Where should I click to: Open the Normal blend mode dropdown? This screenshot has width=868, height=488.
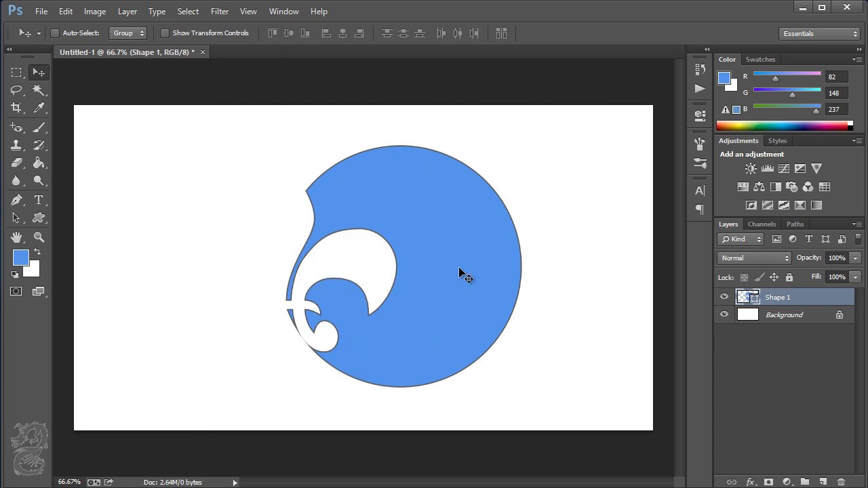coord(754,258)
